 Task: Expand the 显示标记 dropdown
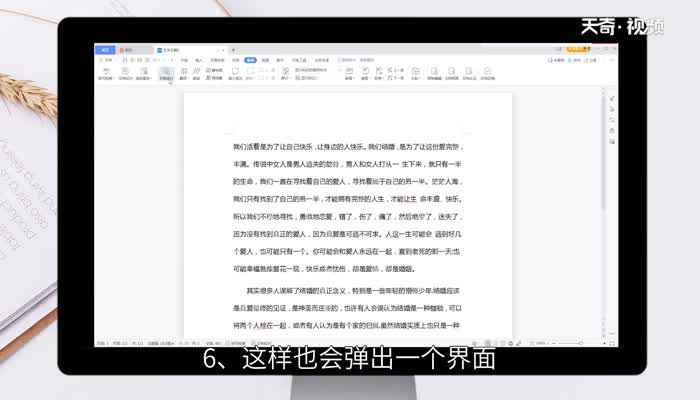point(306,78)
